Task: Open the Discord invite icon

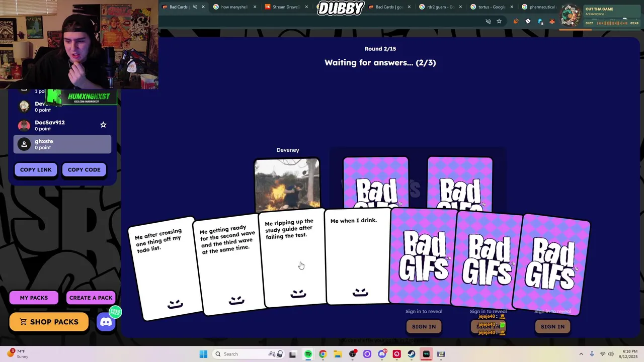Action: pyautogui.click(x=106, y=322)
